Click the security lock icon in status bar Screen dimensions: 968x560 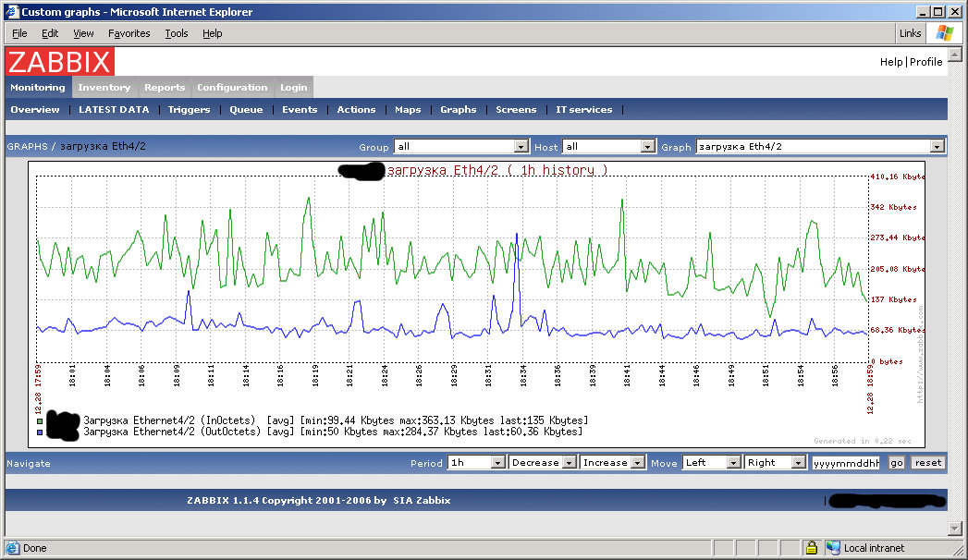811,548
